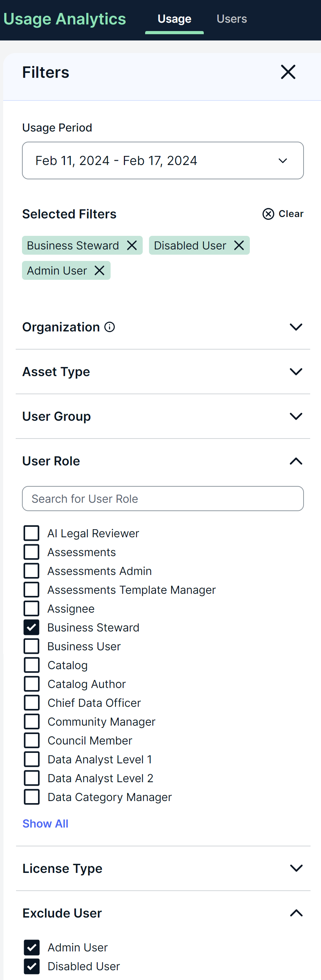The width and height of the screenshot is (321, 980).
Task: Collapse the User Role section
Action: coord(296,461)
